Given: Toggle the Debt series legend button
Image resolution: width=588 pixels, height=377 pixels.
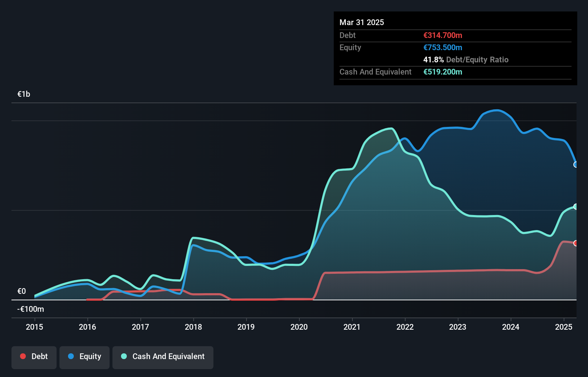Looking at the screenshot, I should 34,357.
